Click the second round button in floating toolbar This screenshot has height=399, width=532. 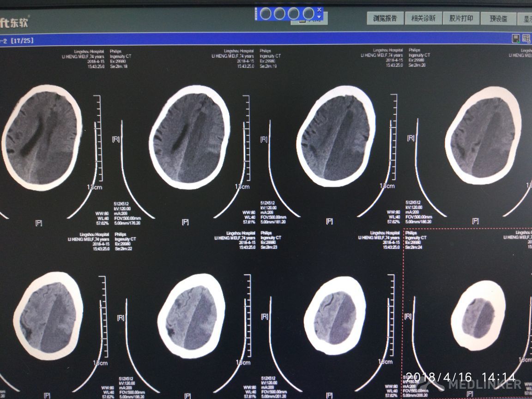pyautogui.click(x=279, y=14)
